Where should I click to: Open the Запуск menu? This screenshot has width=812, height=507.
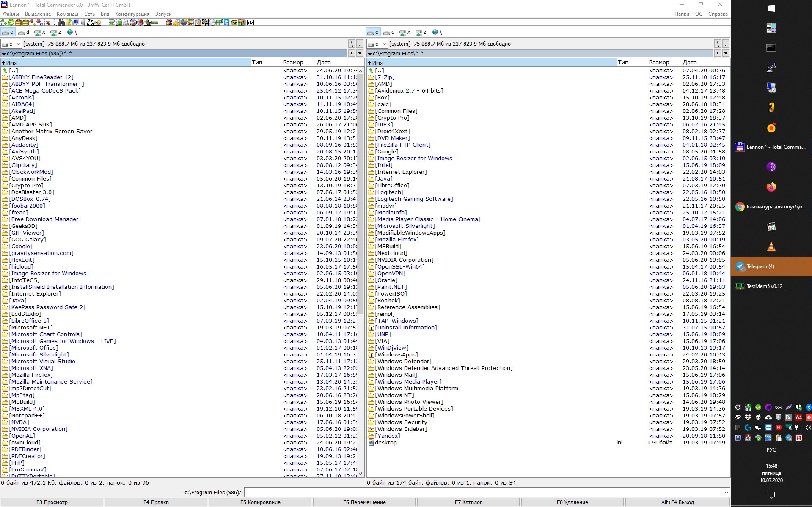pos(163,14)
